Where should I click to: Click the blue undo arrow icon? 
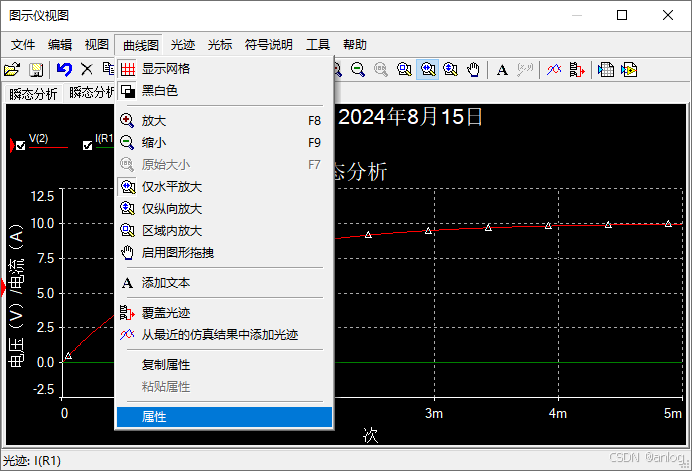[64, 70]
